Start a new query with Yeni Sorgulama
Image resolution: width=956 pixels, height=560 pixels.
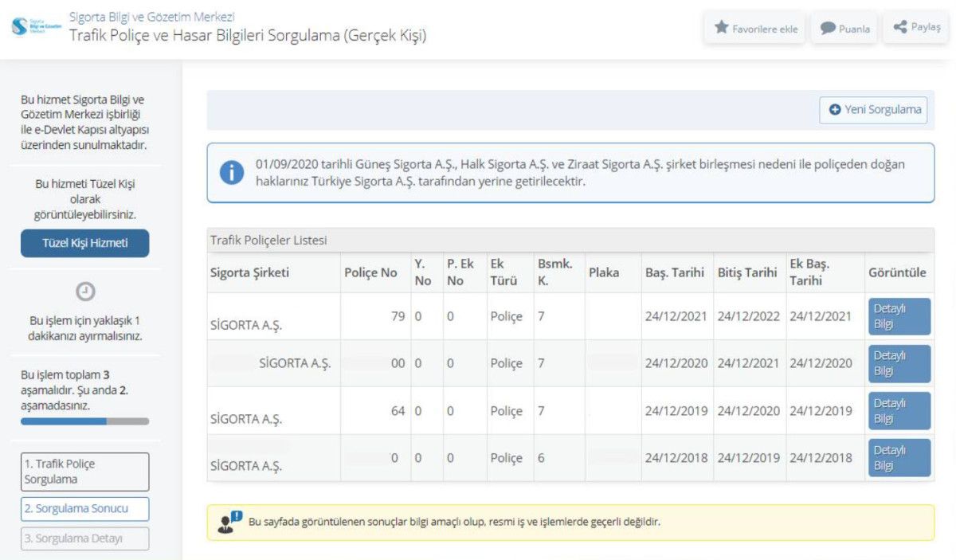[873, 110]
